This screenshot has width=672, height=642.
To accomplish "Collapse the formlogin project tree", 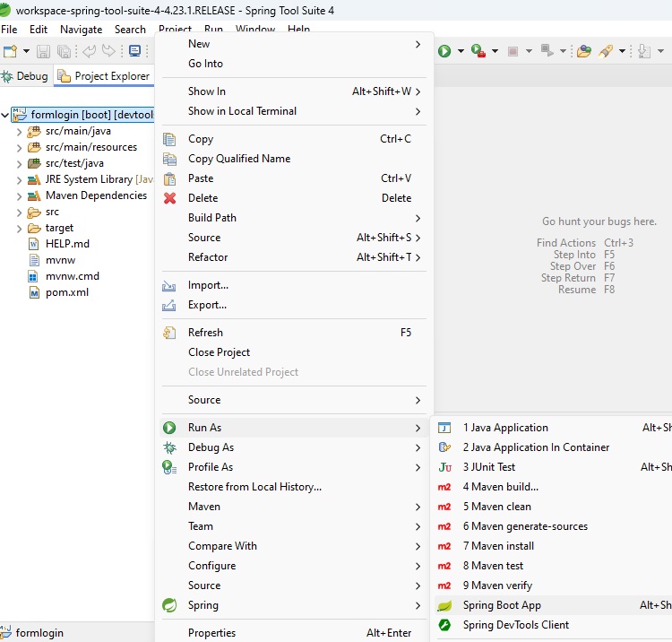I will [6, 115].
